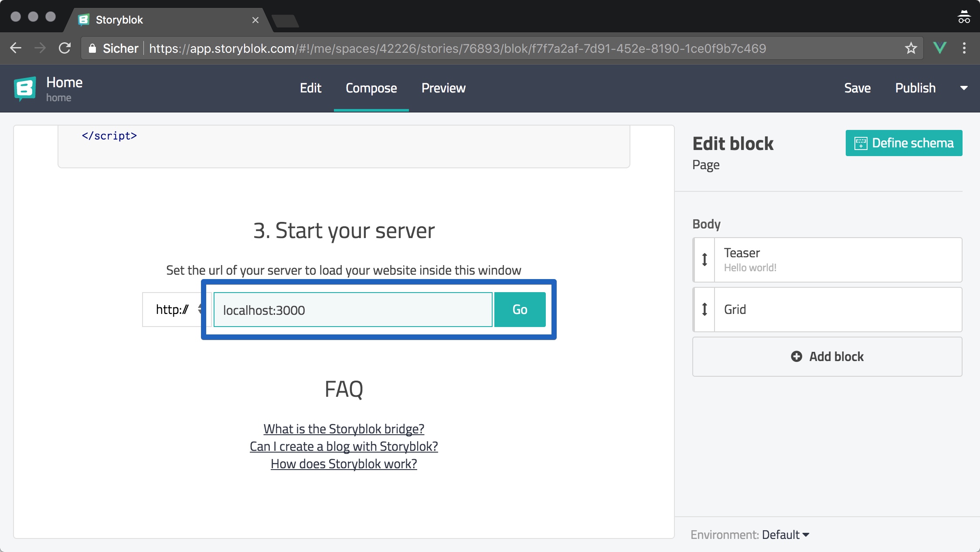
Task: Bookmark page with the star icon
Action: (911, 48)
